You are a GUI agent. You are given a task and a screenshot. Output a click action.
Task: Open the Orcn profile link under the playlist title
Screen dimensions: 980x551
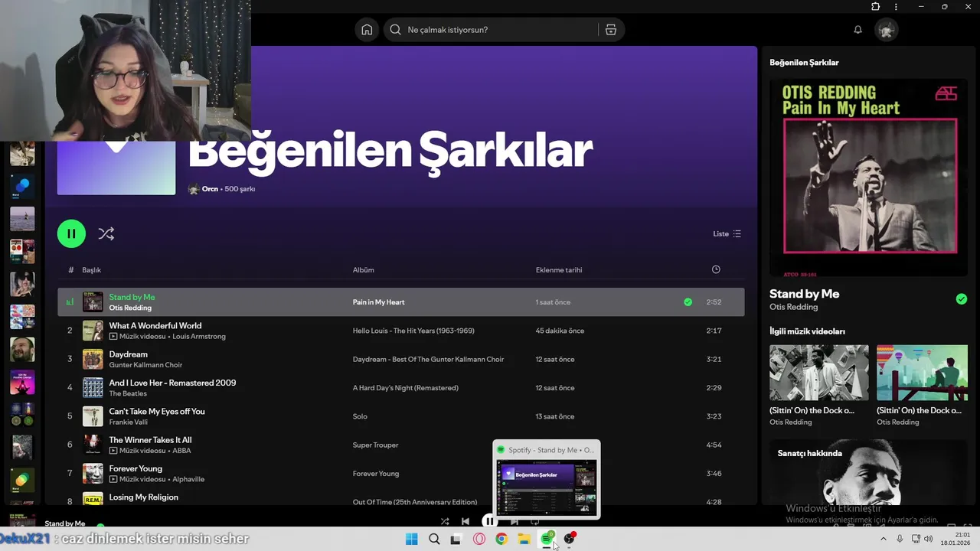(x=210, y=189)
